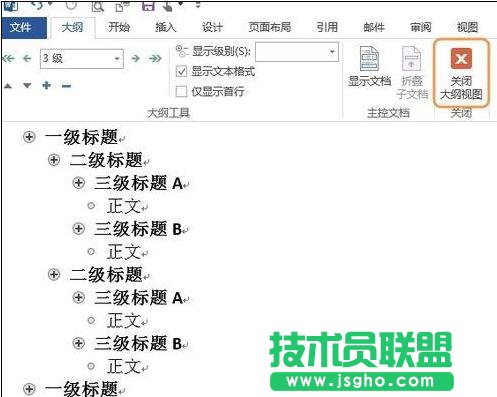Switch to the 视图 ribbon tab
Viewport: 497px width, 397px height.
click(x=467, y=27)
